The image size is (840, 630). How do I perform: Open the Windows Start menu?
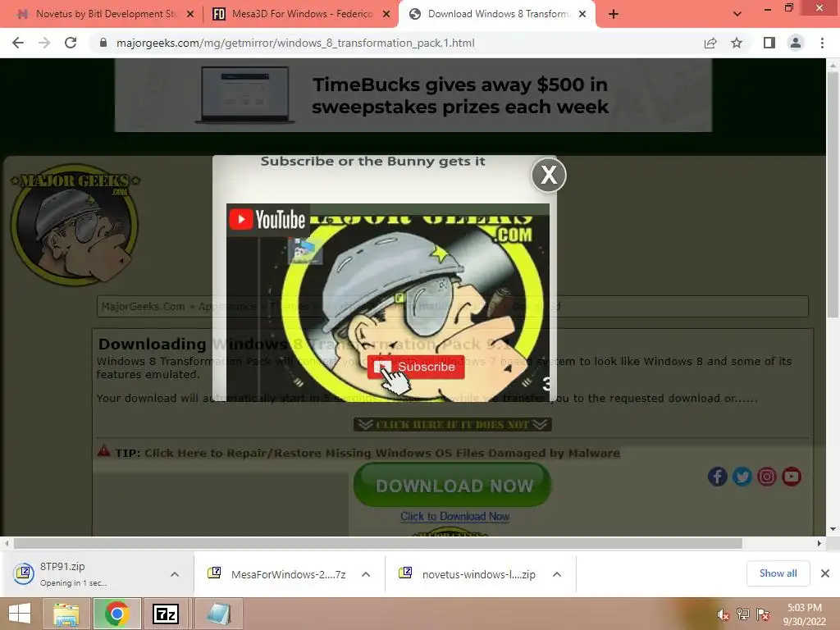[20, 614]
